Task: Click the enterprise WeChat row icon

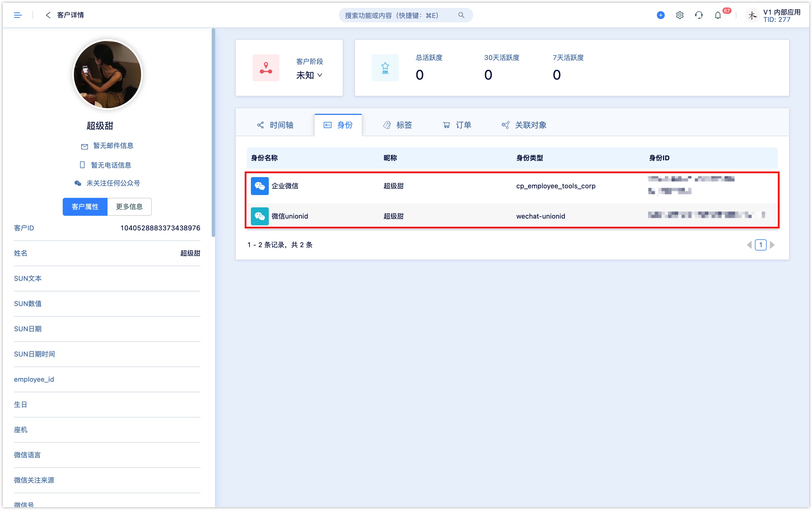Action: point(260,186)
